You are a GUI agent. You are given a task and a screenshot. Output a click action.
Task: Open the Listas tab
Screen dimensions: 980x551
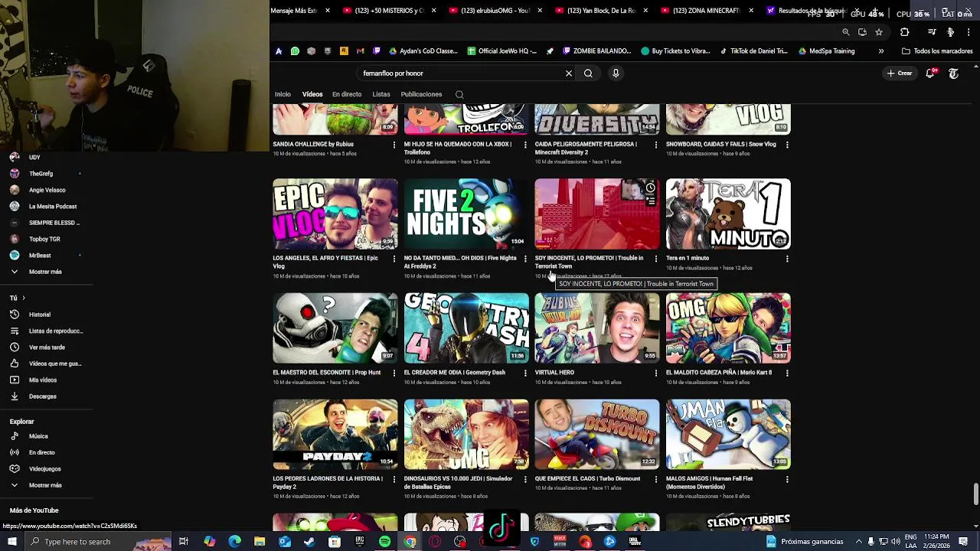click(x=381, y=94)
